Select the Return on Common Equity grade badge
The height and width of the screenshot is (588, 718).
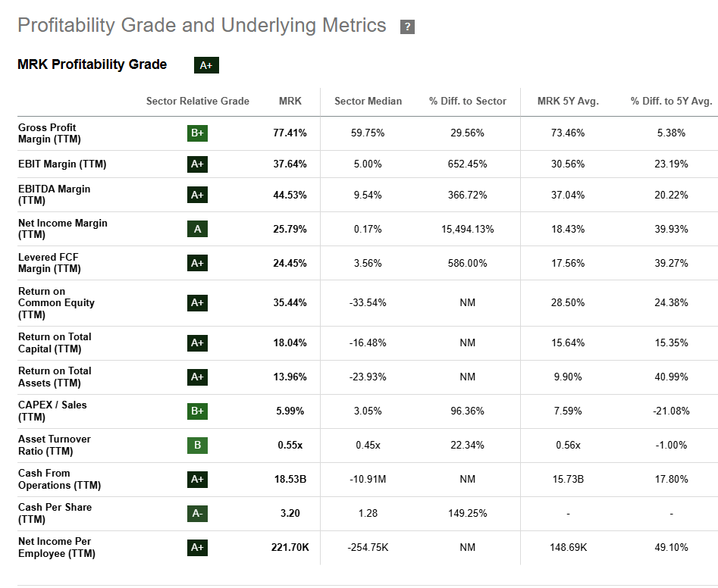click(197, 303)
